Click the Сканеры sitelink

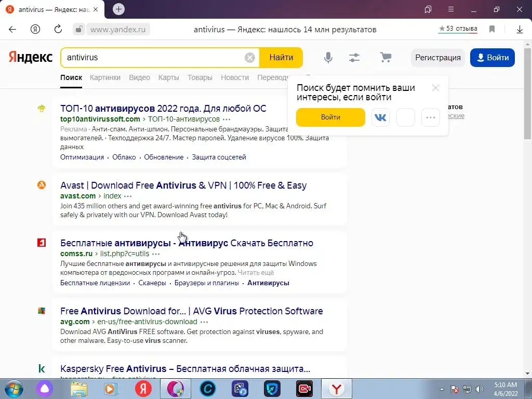point(152,283)
